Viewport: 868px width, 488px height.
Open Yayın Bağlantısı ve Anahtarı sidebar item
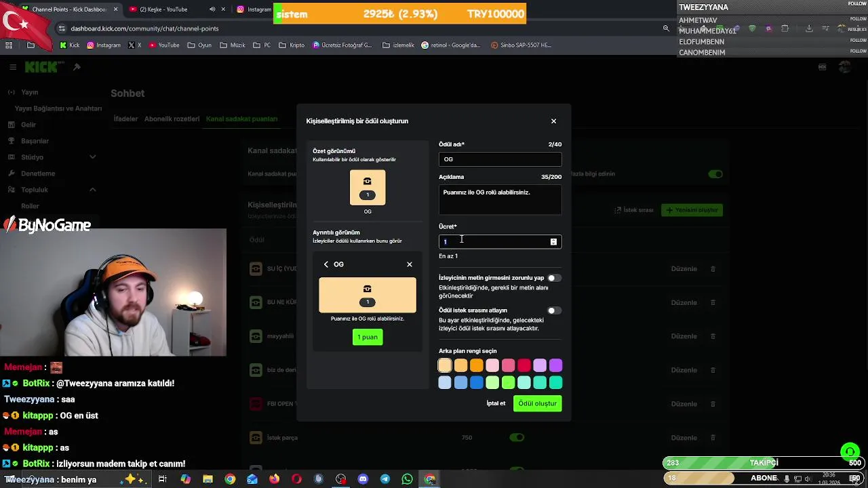coord(58,108)
